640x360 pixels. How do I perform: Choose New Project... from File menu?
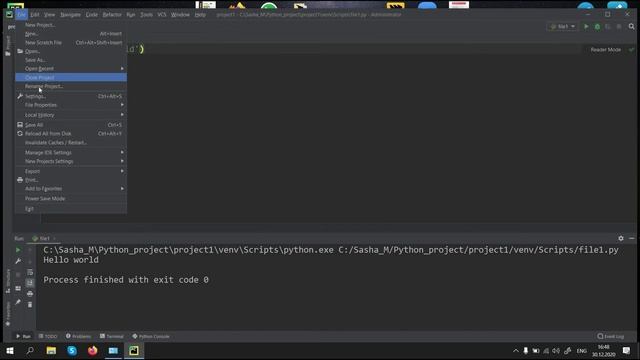click(x=71, y=25)
